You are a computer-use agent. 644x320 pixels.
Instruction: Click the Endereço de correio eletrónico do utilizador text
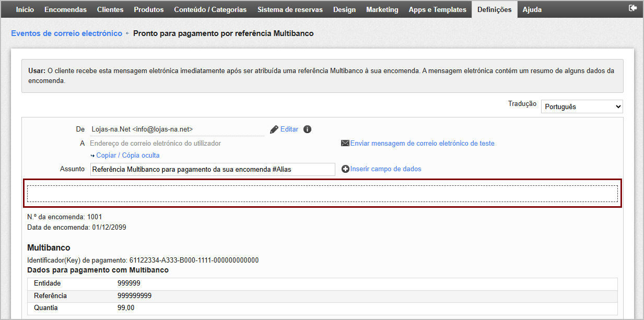(x=155, y=143)
